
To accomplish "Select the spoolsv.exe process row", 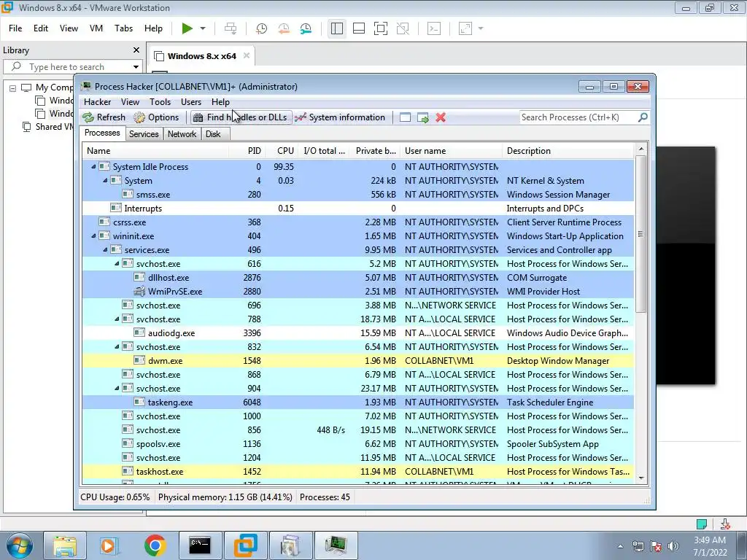I will coord(357,444).
